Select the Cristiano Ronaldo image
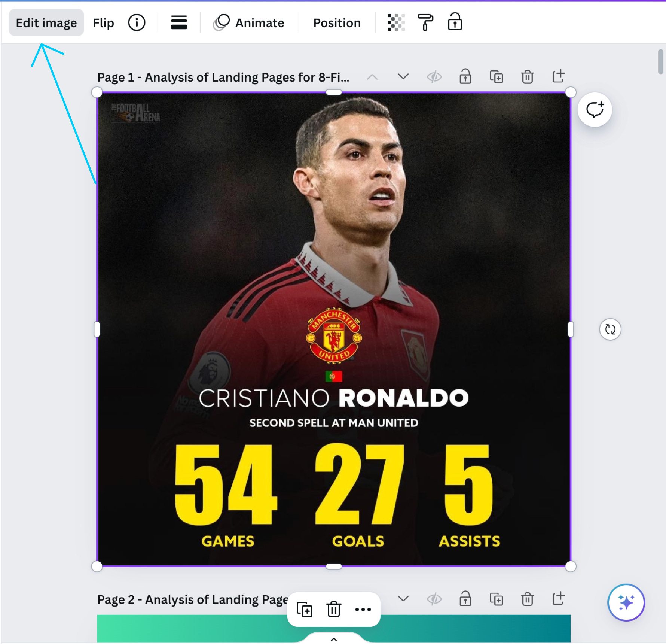This screenshot has height=644, width=666. click(x=334, y=329)
